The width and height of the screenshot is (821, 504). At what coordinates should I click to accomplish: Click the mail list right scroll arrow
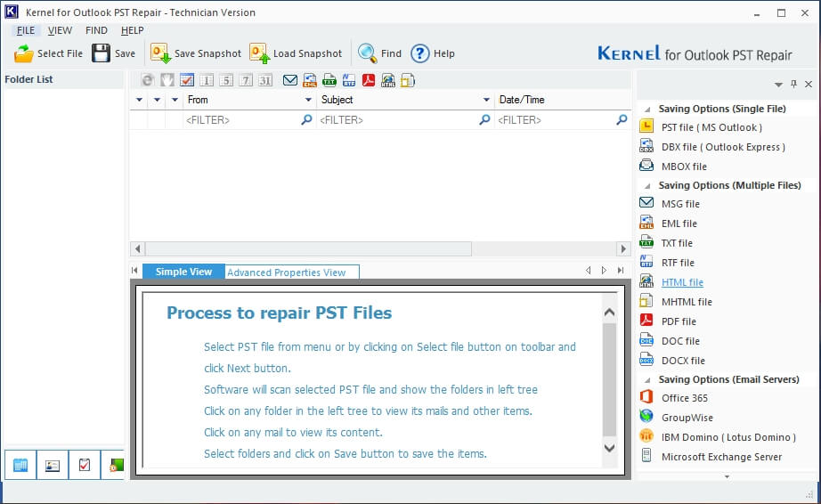(x=623, y=248)
